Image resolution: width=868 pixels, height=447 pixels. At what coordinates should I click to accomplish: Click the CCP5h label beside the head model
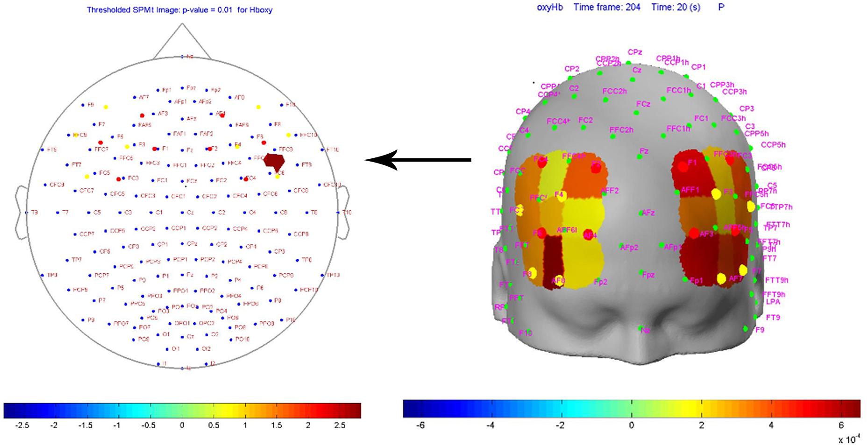coord(773,145)
